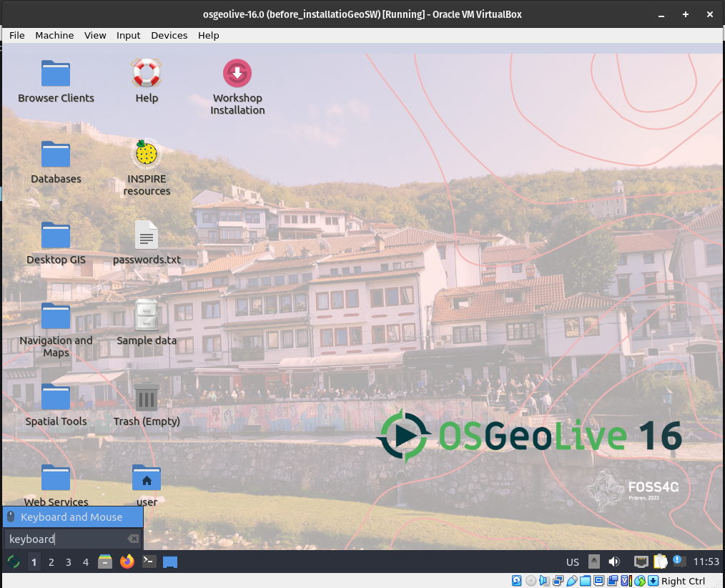Image resolution: width=725 pixels, height=588 pixels.
Task: Clear the 'keyboard' search text with the X
Action: click(x=133, y=539)
